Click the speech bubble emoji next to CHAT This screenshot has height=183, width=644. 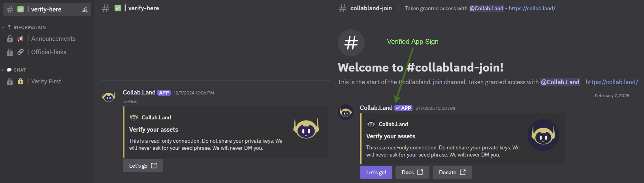[9, 70]
